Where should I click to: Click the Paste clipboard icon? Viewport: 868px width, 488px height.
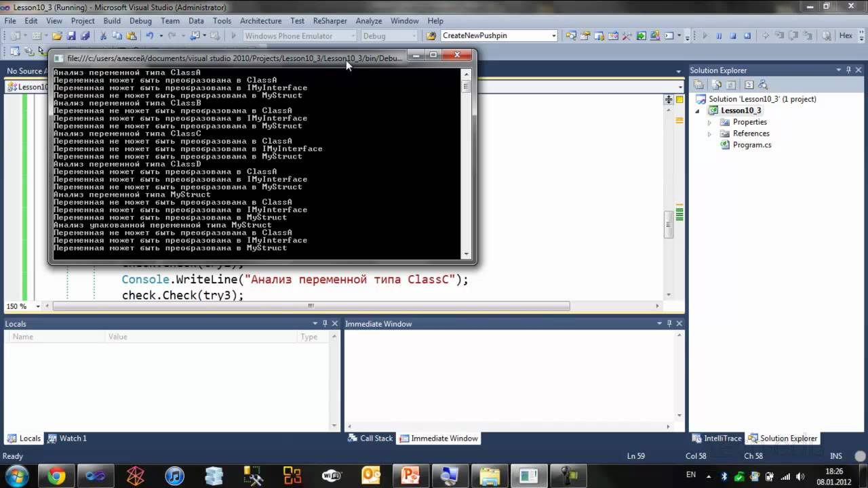[130, 36]
